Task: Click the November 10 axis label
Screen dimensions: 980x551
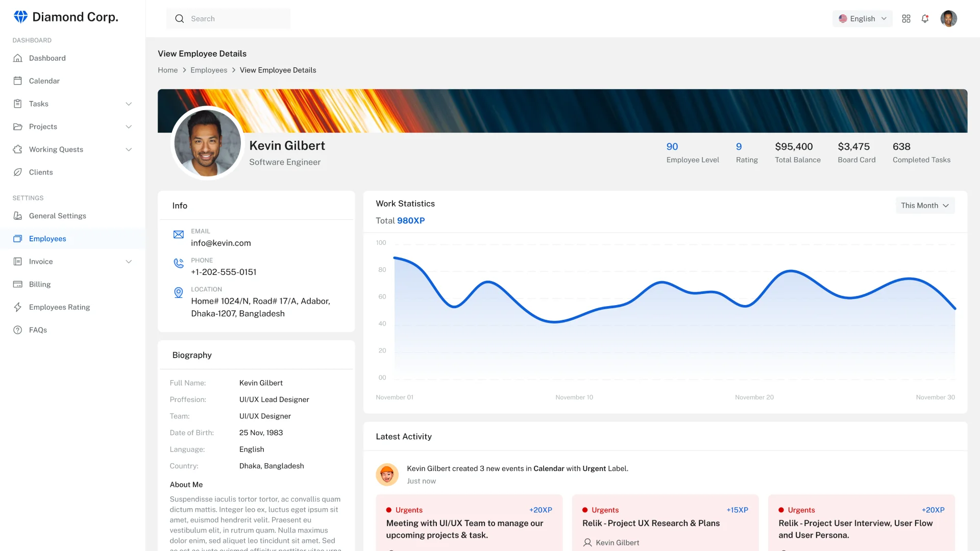Action: pyautogui.click(x=574, y=397)
